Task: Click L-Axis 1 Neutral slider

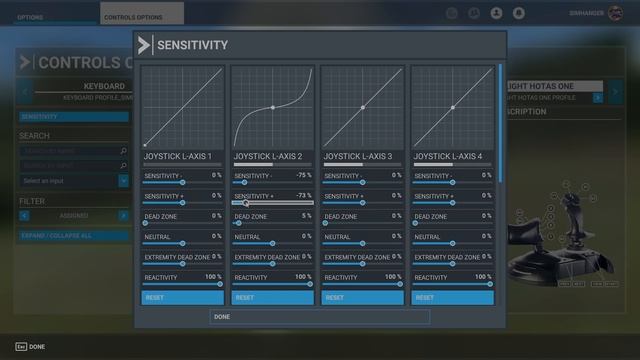Action: tap(182, 244)
